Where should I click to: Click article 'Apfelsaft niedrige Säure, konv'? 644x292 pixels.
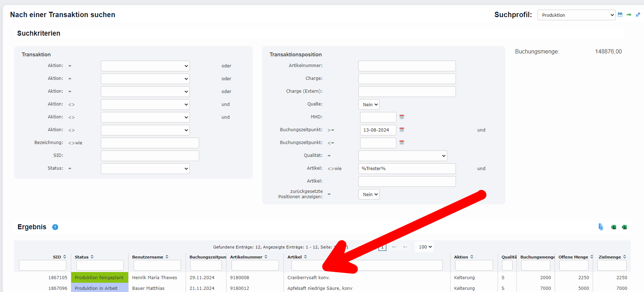[x=320, y=288]
